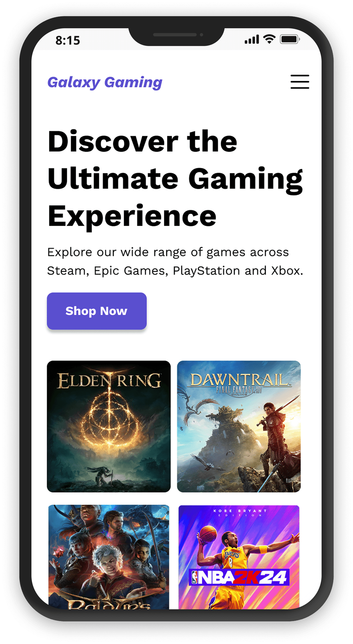Tap the Wi-Fi status icon
353x644 pixels.
269,39
